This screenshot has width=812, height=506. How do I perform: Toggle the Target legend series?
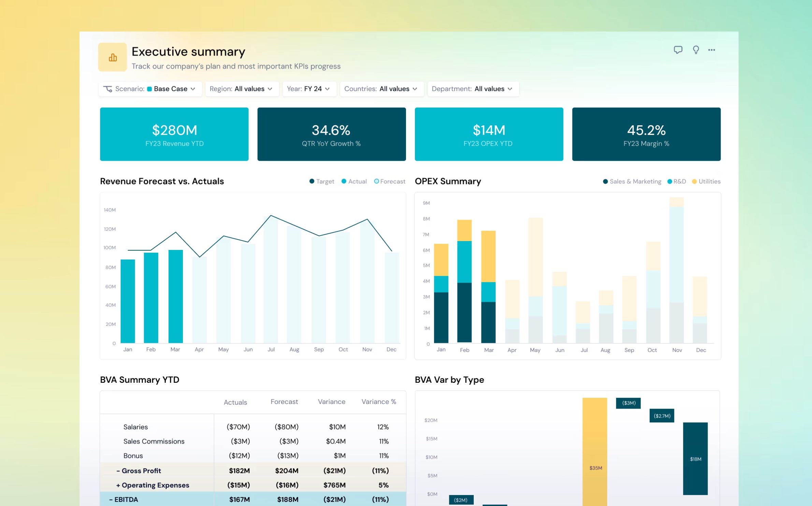[322, 181]
